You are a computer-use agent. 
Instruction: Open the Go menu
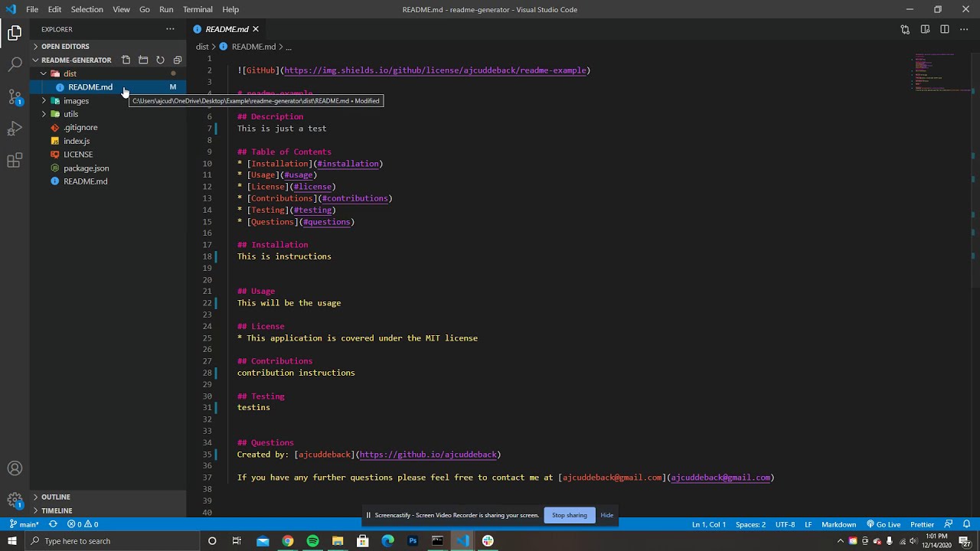click(x=145, y=9)
